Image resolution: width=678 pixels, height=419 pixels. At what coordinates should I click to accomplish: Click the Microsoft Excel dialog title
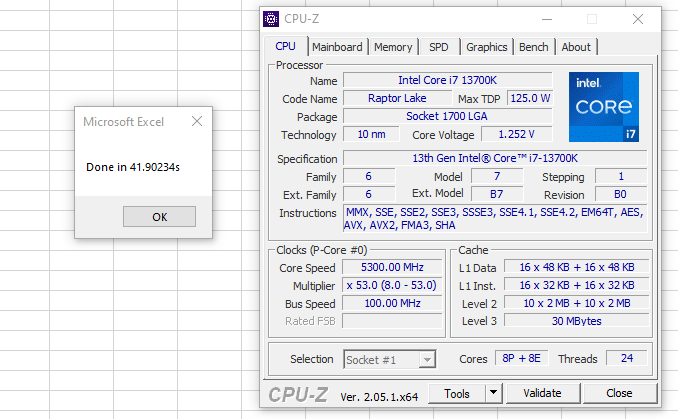click(124, 122)
